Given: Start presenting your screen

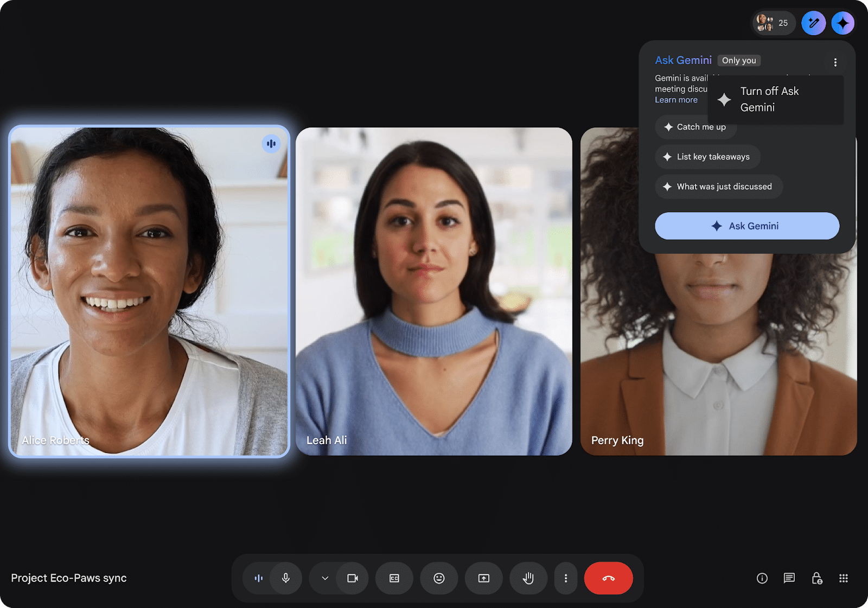Looking at the screenshot, I should point(483,578).
